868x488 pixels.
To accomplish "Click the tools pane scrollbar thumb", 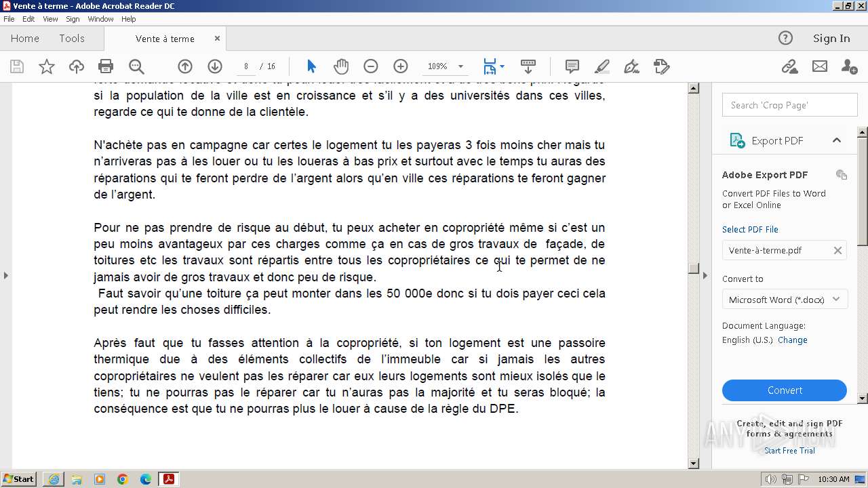I will pyautogui.click(x=863, y=190).
